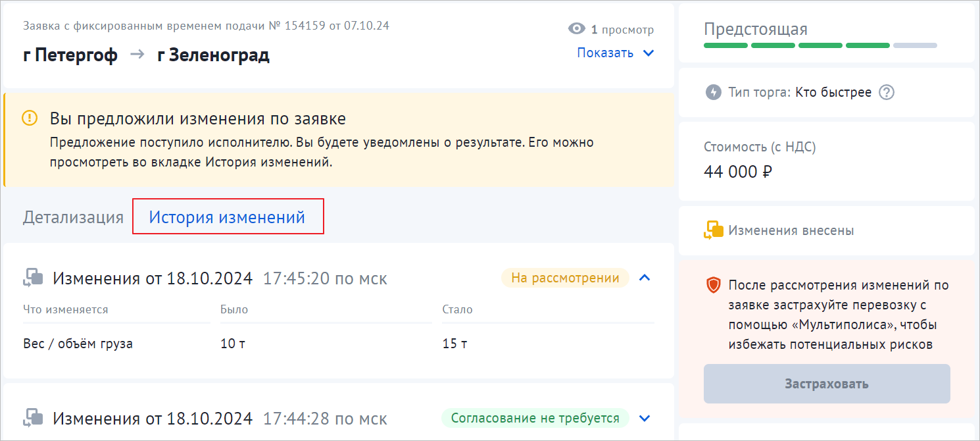The width and height of the screenshot is (980, 441).
Task: Click the Было column header
Action: (x=235, y=309)
